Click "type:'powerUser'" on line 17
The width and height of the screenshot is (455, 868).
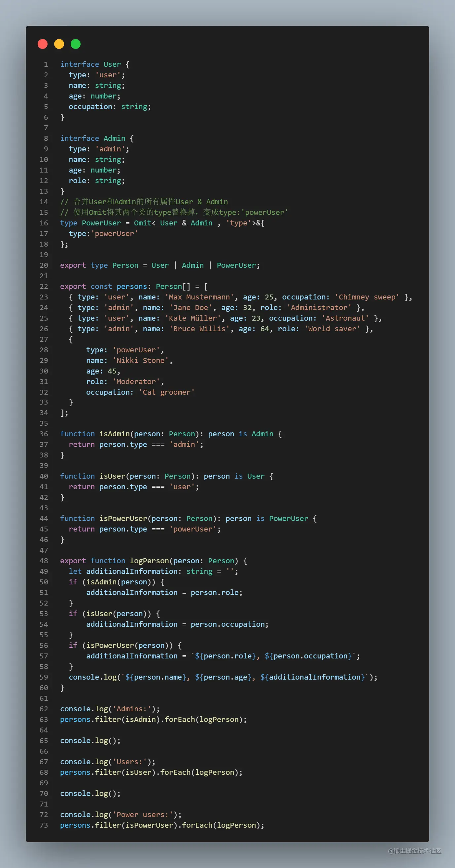(103, 233)
